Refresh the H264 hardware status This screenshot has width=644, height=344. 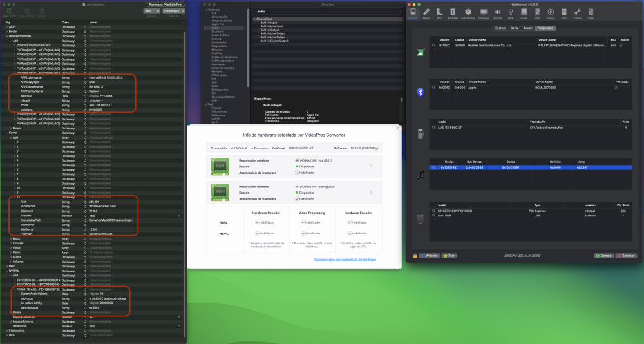371,166
